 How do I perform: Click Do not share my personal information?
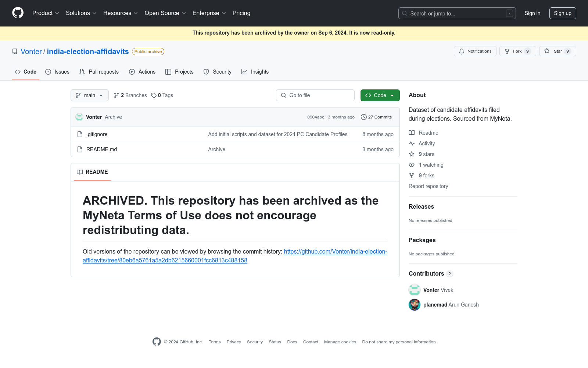pos(399,342)
